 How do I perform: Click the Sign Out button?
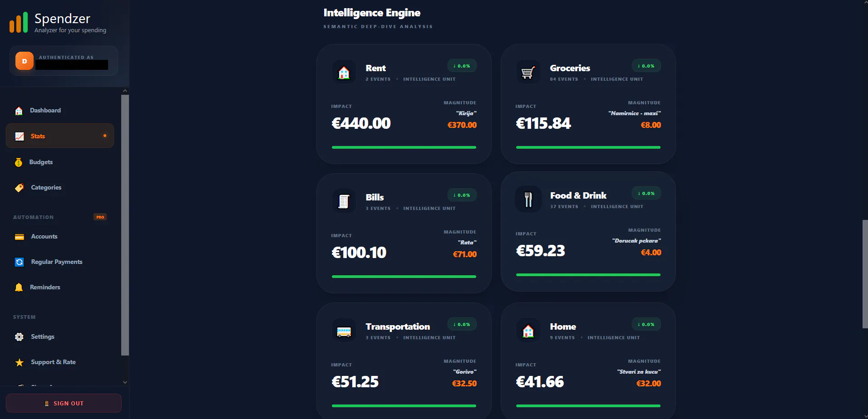pos(64,403)
